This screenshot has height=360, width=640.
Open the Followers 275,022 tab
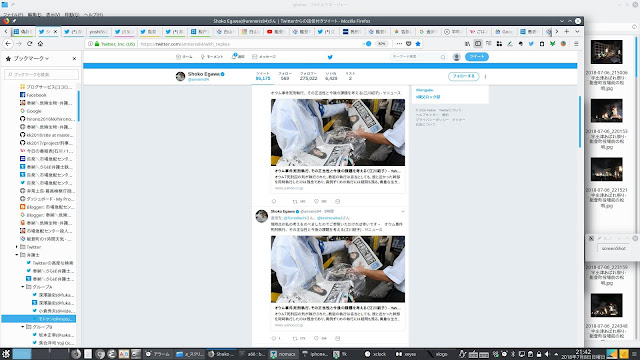point(308,76)
